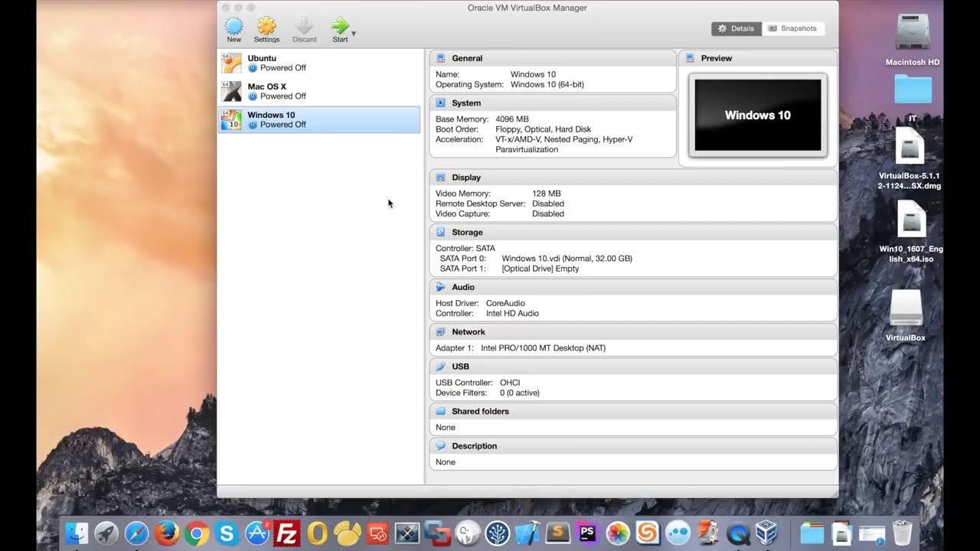
Task: Click the '4096 MB' base memory value
Action: tap(512, 119)
